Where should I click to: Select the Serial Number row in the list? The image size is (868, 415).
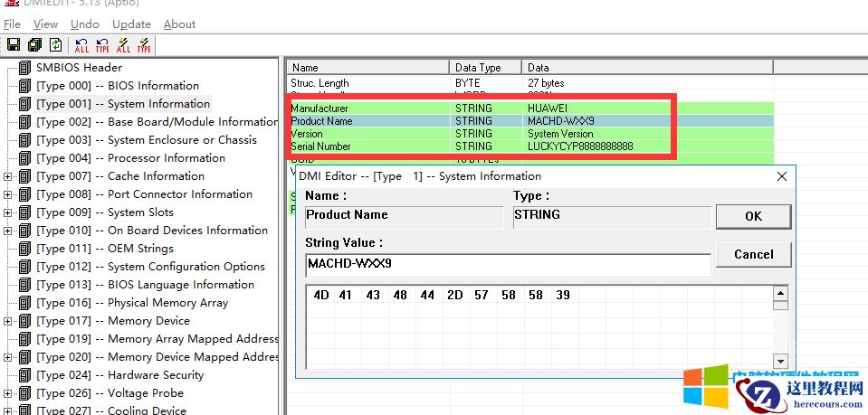[480, 146]
